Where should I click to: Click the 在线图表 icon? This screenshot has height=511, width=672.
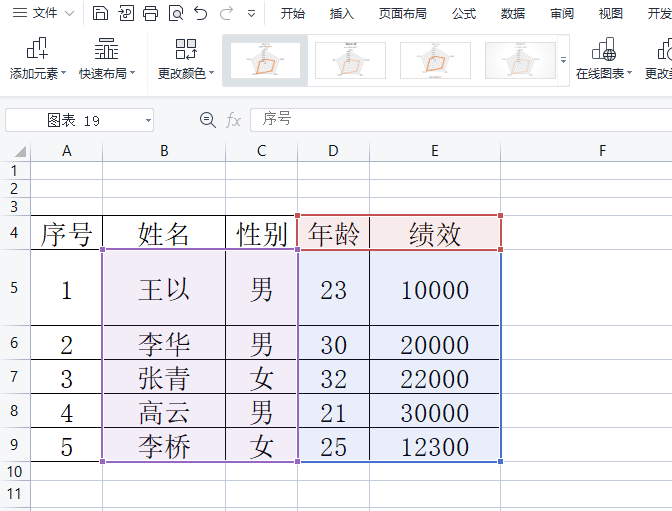coord(604,48)
